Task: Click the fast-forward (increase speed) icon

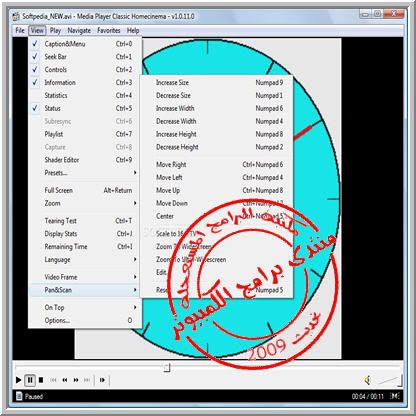Action: tap(76, 380)
